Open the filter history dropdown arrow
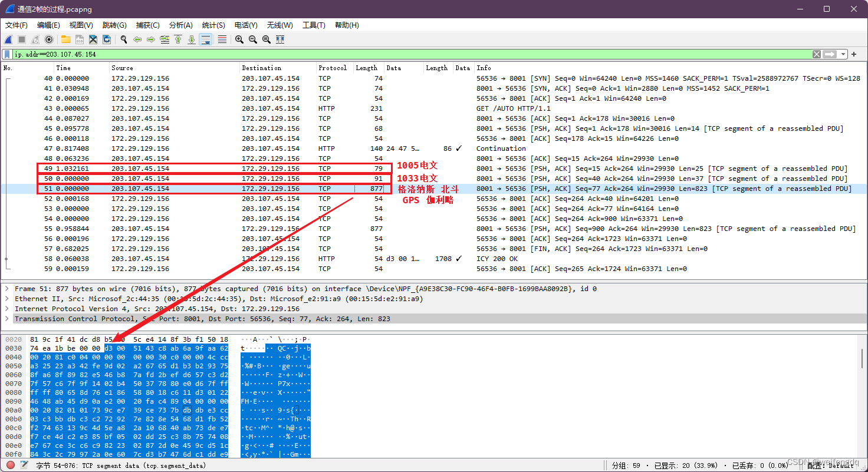868x472 pixels. 843,54
